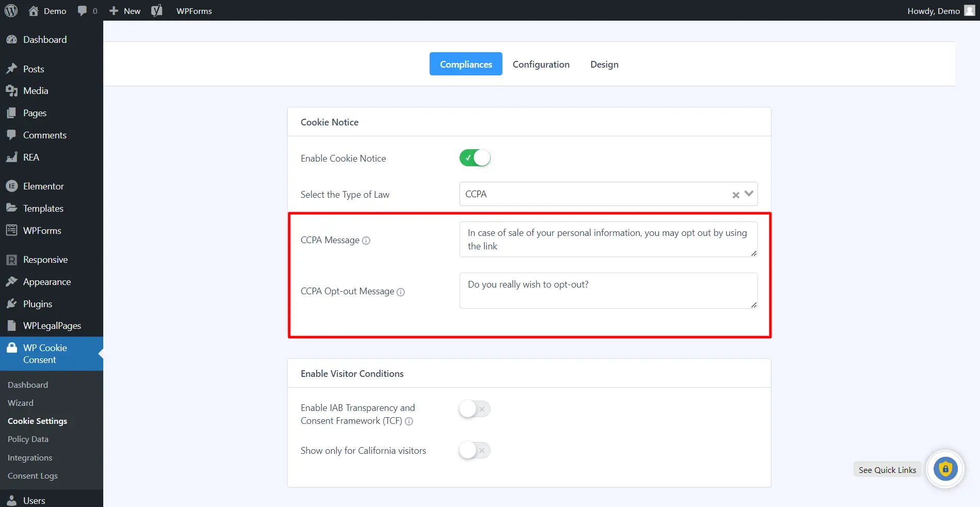Click the shield lock quick links icon
The width and height of the screenshot is (980, 507).
pyautogui.click(x=945, y=469)
